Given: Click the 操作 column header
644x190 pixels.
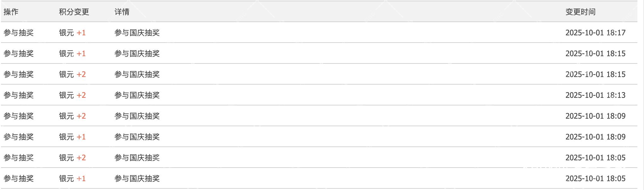Looking at the screenshot, I should click(11, 12).
